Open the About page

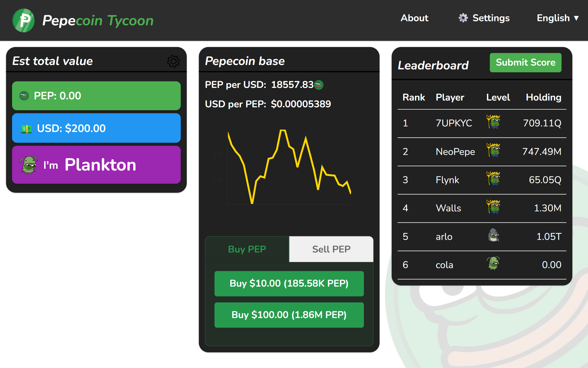click(x=415, y=18)
